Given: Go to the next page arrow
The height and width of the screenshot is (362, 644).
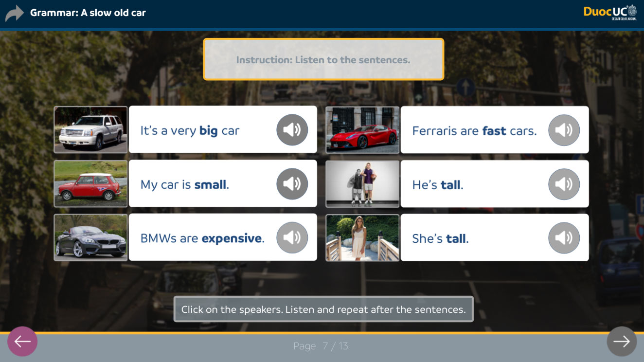Looking at the screenshot, I should coord(622,342).
